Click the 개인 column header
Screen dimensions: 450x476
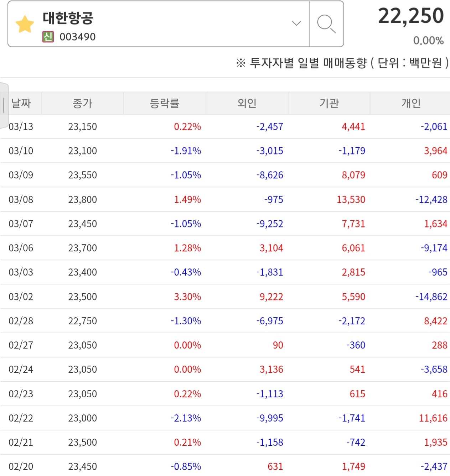pos(411,103)
